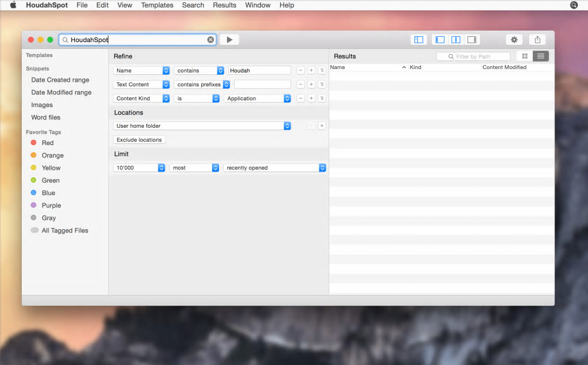Open the Application kind dropdown
This screenshot has width=588, height=365.
coord(257,98)
